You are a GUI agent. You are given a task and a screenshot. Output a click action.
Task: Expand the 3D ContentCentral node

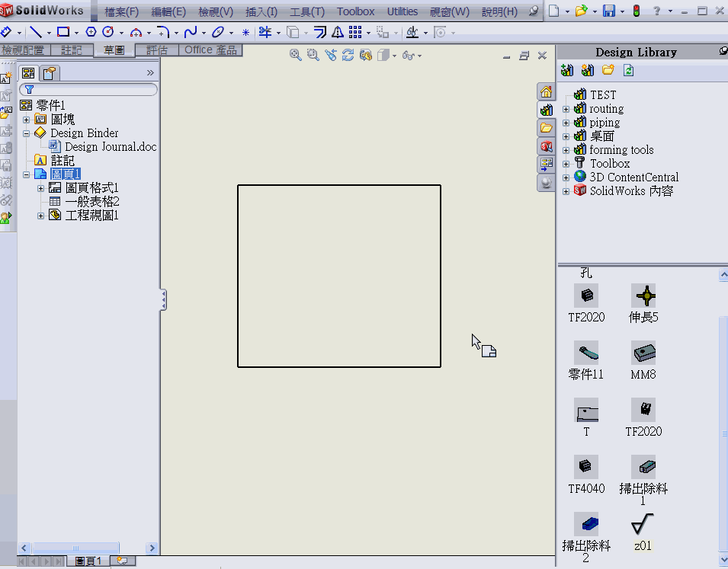click(x=566, y=177)
